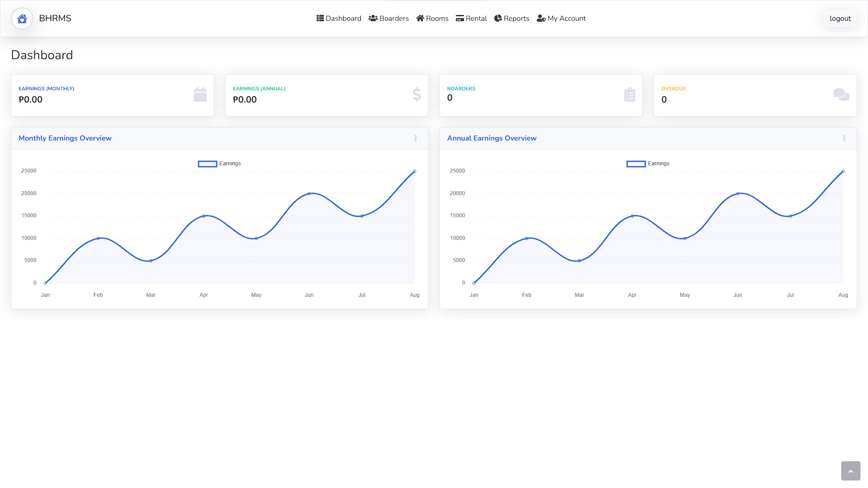Go to the Dashboard nav item
This screenshot has height=488, width=868.
pyautogui.click(x=339, y=19)
